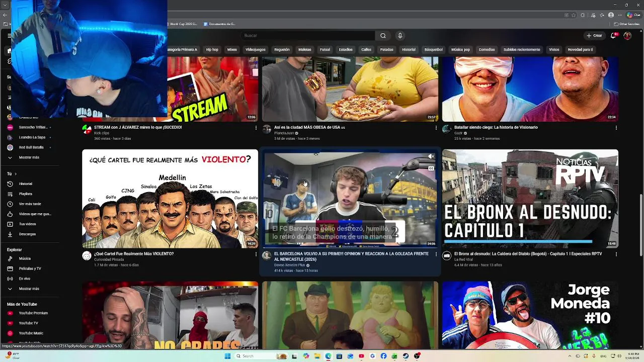Image resolution: width=644 pixels, height=362 pixels.
Task: Open the notifications bell
Action: [x=613, y=36]
